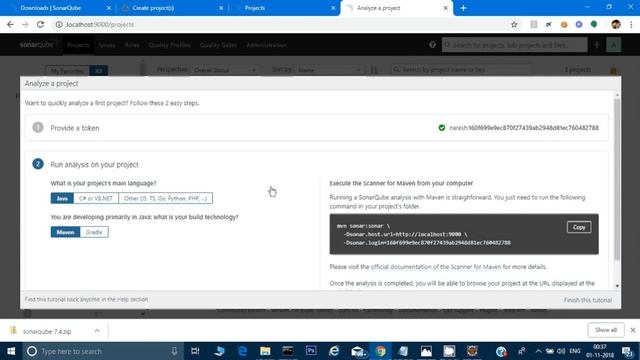Go back using the browser back arrow
This screenshot has height=360, width=640.
pyautogui.click(x=10, y=24)
